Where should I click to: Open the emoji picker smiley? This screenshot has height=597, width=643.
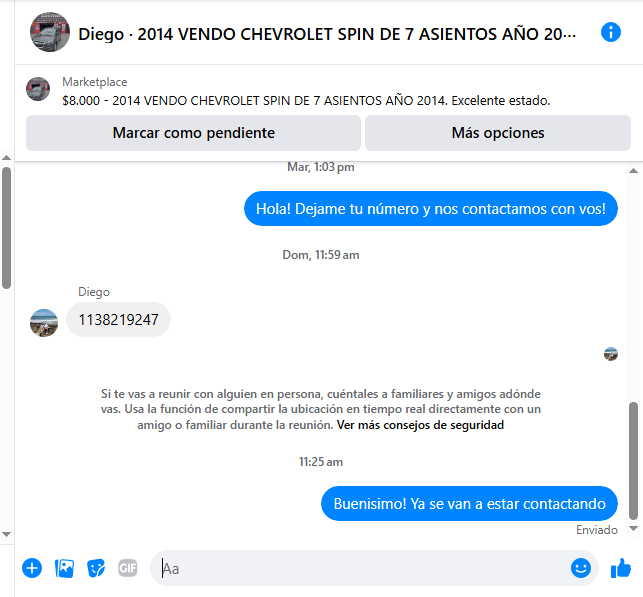(x=581, y=568)
